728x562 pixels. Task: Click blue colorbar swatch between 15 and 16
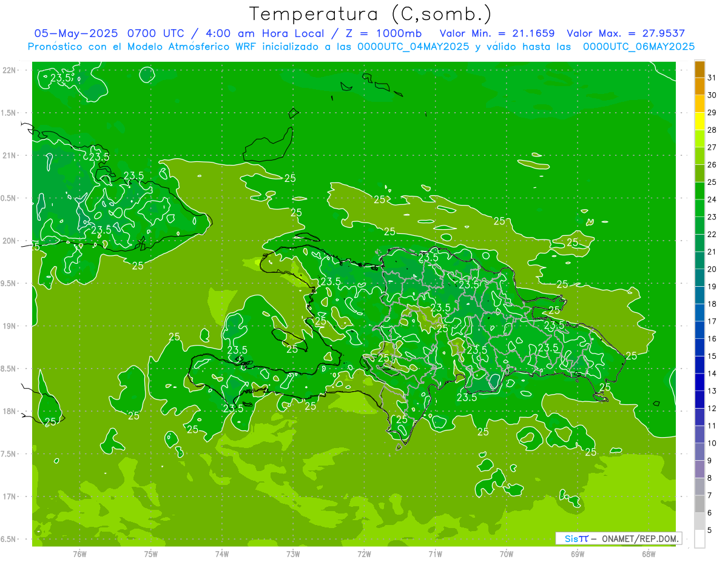[x=699, y=347]
